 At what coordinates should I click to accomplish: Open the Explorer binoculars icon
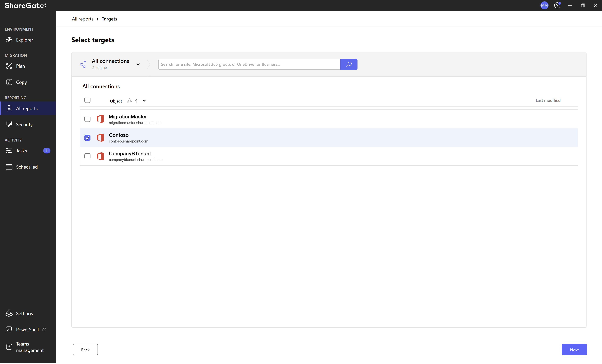click(x=9, y=40)
